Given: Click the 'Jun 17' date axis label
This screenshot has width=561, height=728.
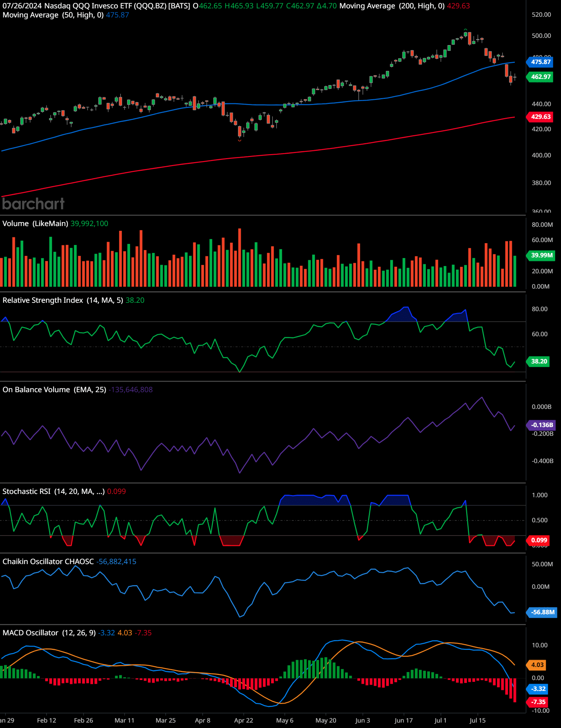Looking at the screenshot, I should [404, 720].
